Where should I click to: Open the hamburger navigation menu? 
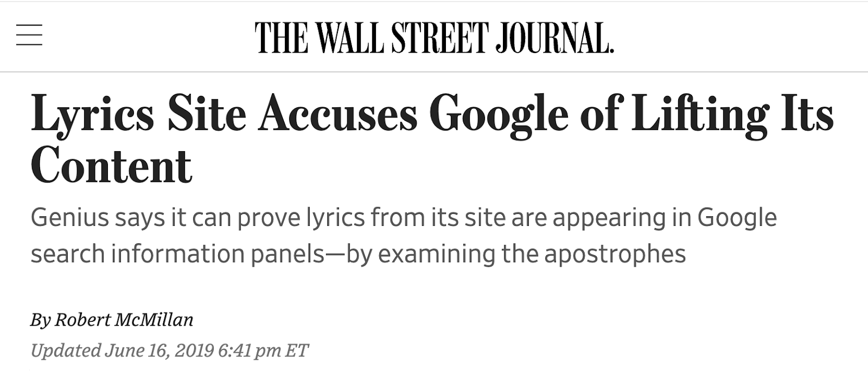pyautogui.click(x=29, y=35)
